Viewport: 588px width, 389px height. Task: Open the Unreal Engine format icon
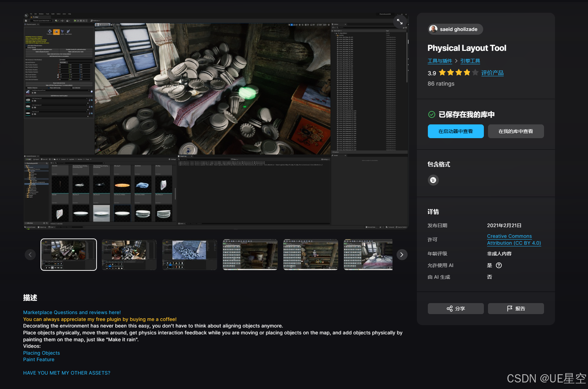[x=433, y=180]
